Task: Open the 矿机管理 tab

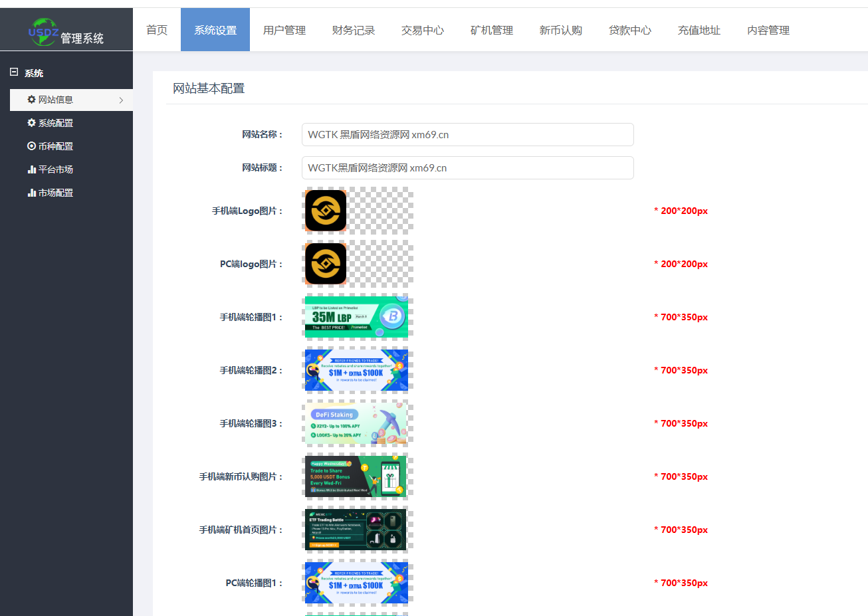Action: (492, 30)
